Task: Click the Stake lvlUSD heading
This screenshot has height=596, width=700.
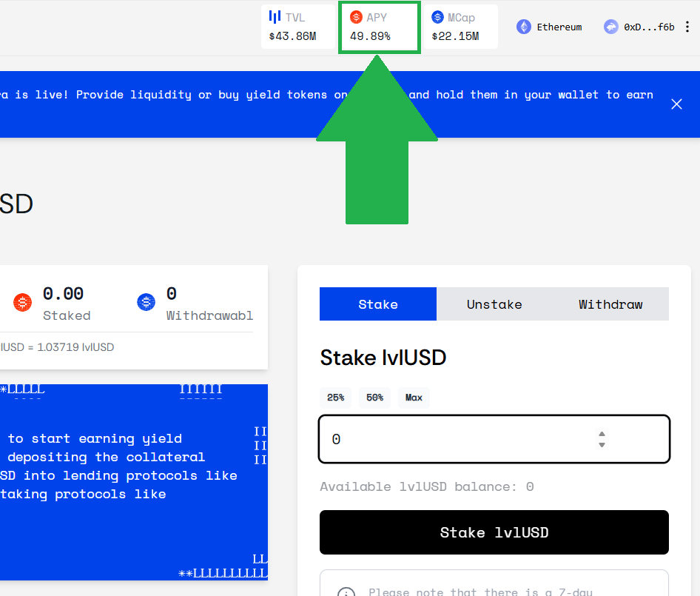Action: pos(383,358)
